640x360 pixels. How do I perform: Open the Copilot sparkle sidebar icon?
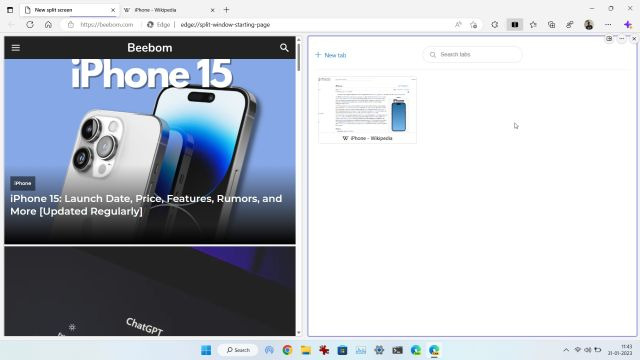628,24
